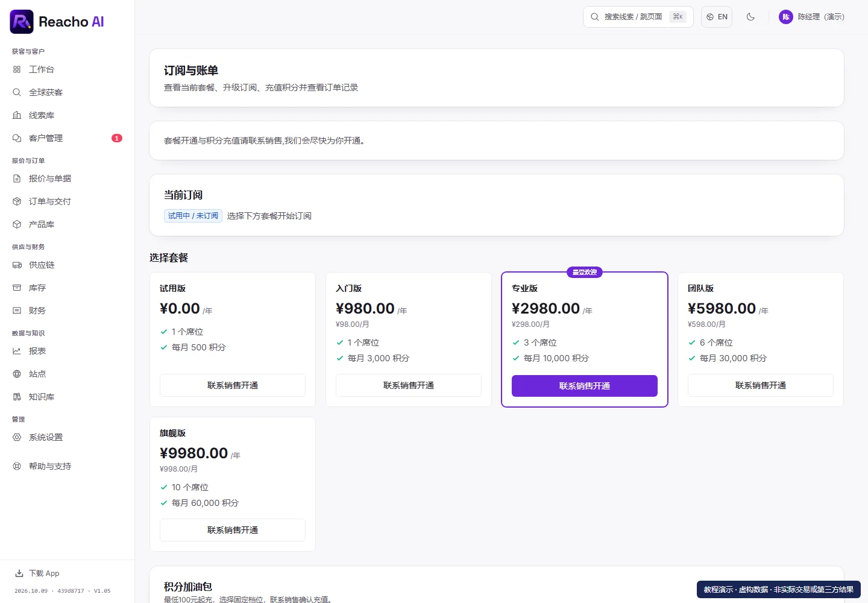The width and height of the screenshot is (868, 603).
Task: Open 库存 archive icon
Action: (17, 288)
